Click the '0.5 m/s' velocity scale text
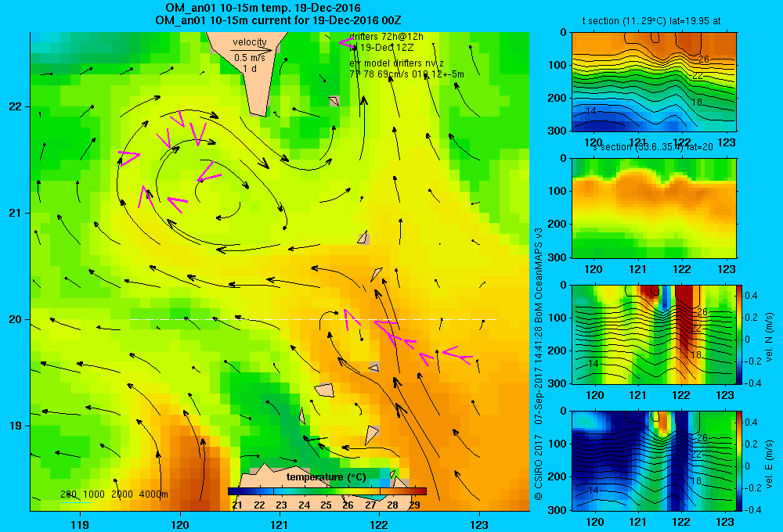 click(250, 58)
